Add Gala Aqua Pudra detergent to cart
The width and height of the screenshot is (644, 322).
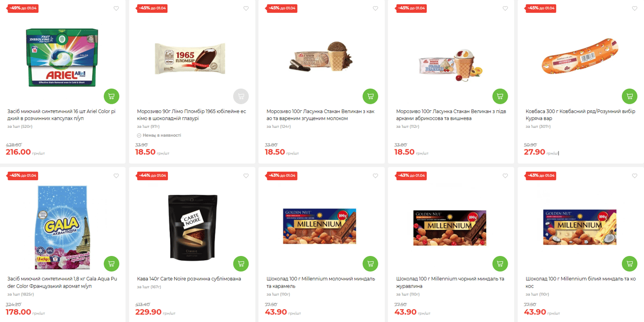tap(111, 264)
